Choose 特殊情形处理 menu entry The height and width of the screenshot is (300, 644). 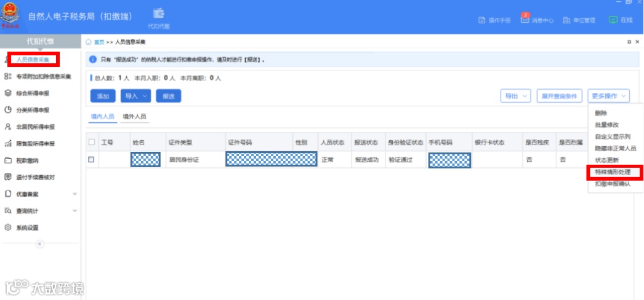[613, 173]
